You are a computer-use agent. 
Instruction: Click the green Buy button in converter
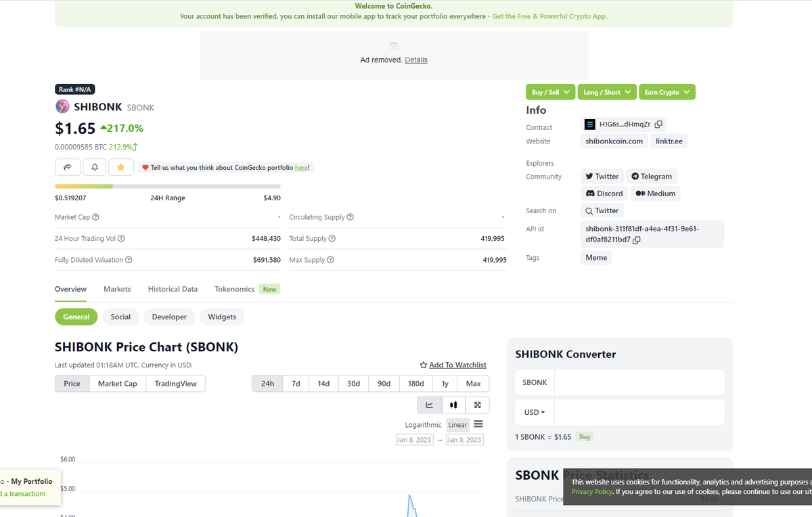click(585, 437)
